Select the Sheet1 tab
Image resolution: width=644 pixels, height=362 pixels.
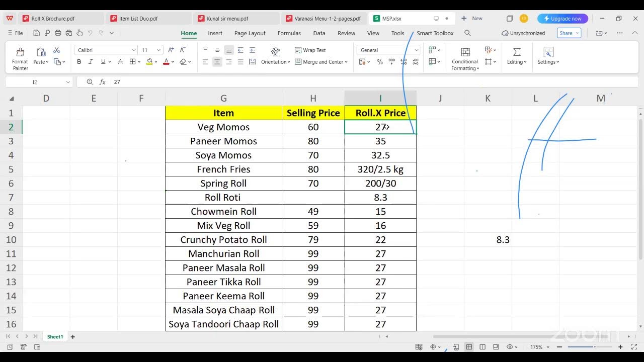tap(55, 337)
